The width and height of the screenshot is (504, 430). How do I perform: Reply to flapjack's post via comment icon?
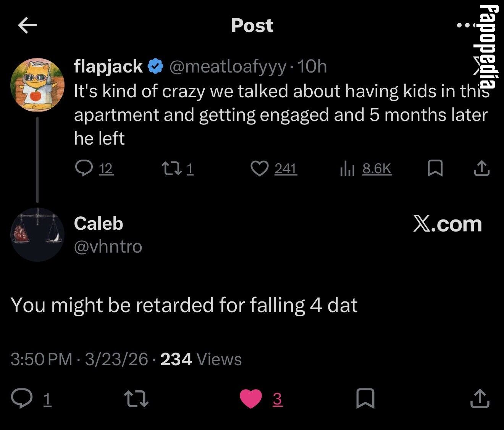point(84,168)
